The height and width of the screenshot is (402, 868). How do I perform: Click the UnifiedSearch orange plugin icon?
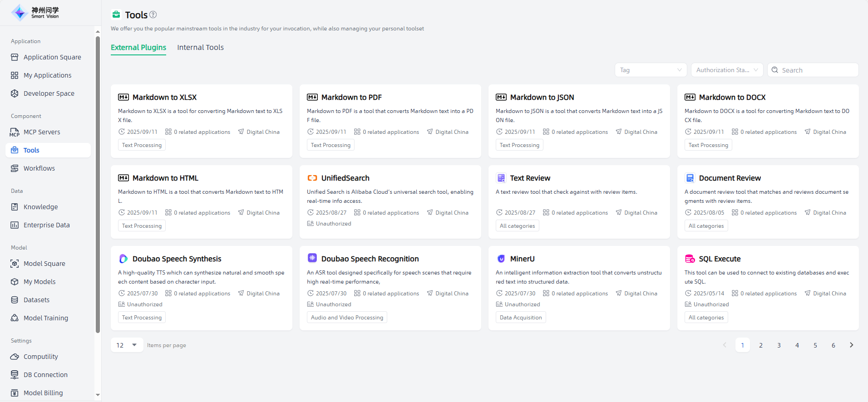pos(312,178)
